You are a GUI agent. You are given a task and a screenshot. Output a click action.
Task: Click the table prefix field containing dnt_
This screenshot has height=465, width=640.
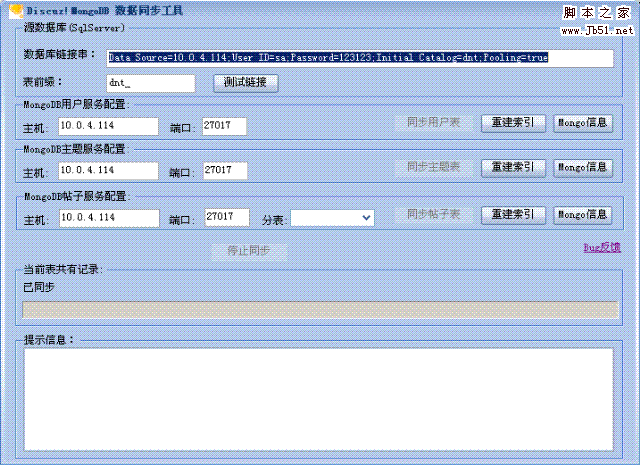pos(149,84)
